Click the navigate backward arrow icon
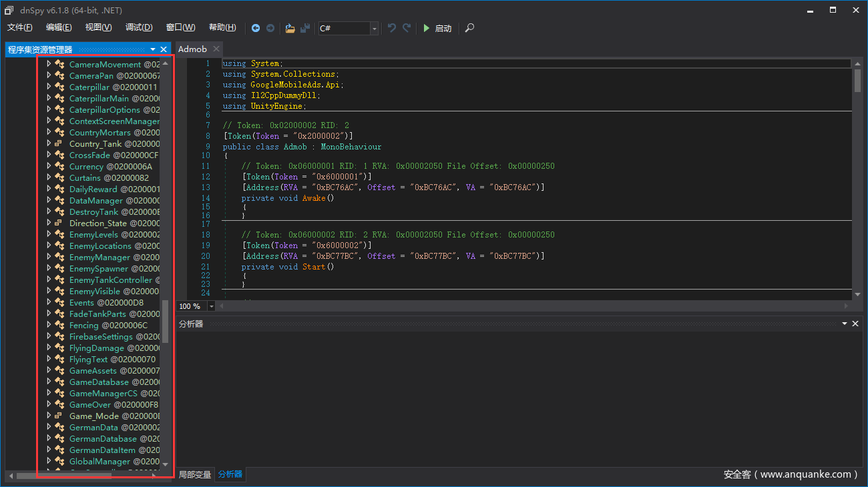868x487 pixels. click(256, 28)
